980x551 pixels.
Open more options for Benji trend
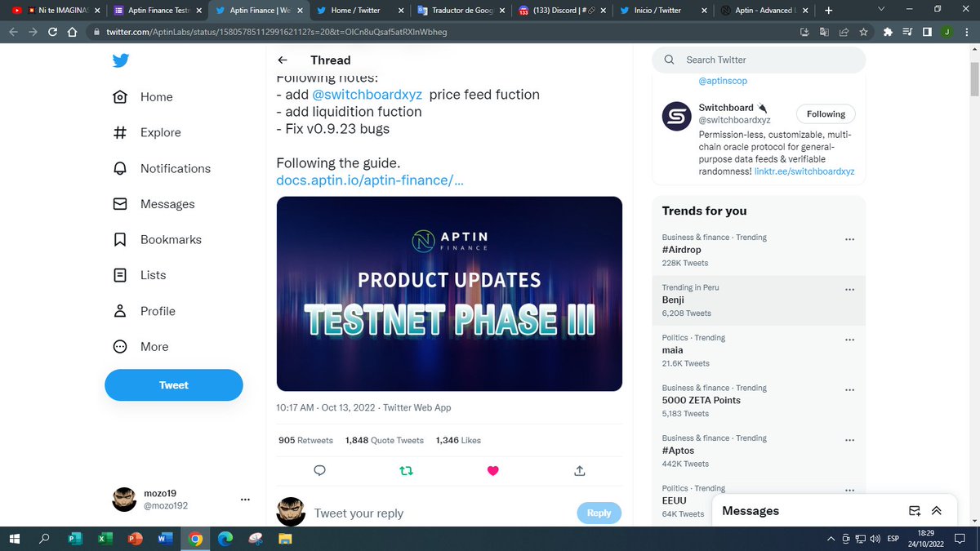tap(849, 289)
